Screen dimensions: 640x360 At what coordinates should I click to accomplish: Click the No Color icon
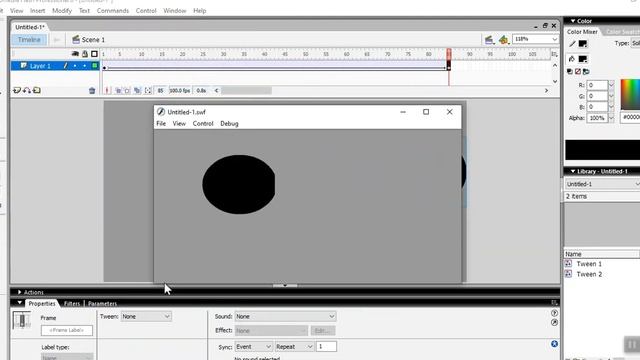578,71
